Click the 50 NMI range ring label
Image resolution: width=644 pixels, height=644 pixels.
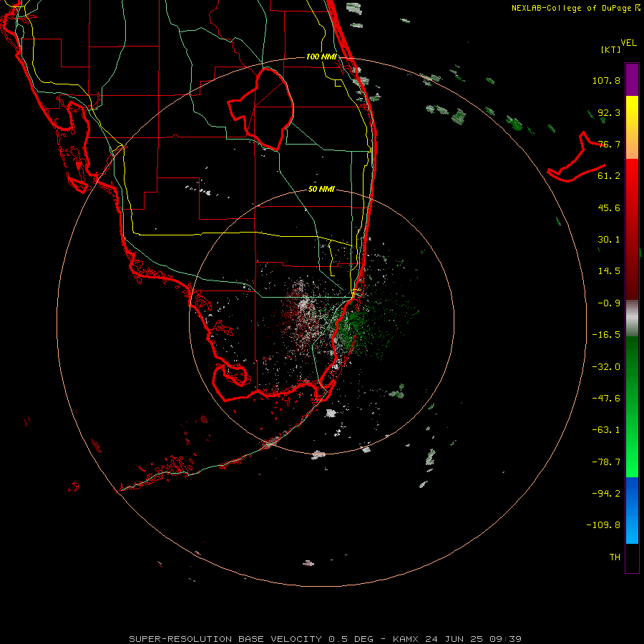pyautogui.click(x=321, y=190)
